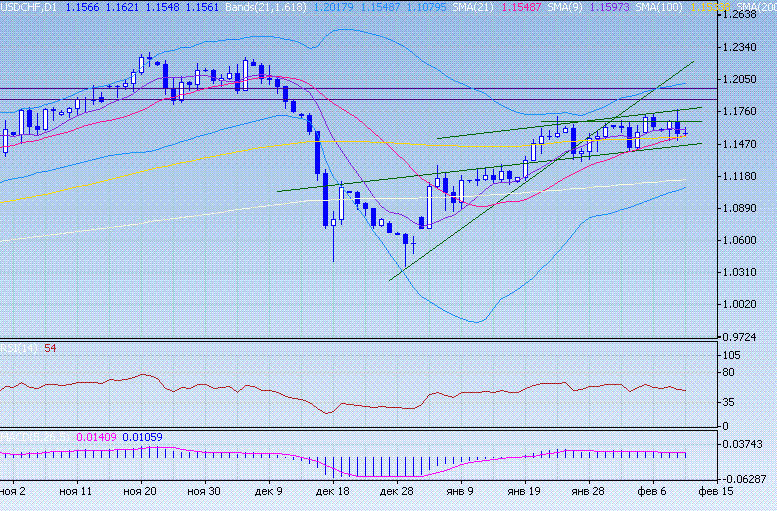The image size is (777, 511).
Task: Click the MACD scale value 0.03743
Action: (748, 444)
